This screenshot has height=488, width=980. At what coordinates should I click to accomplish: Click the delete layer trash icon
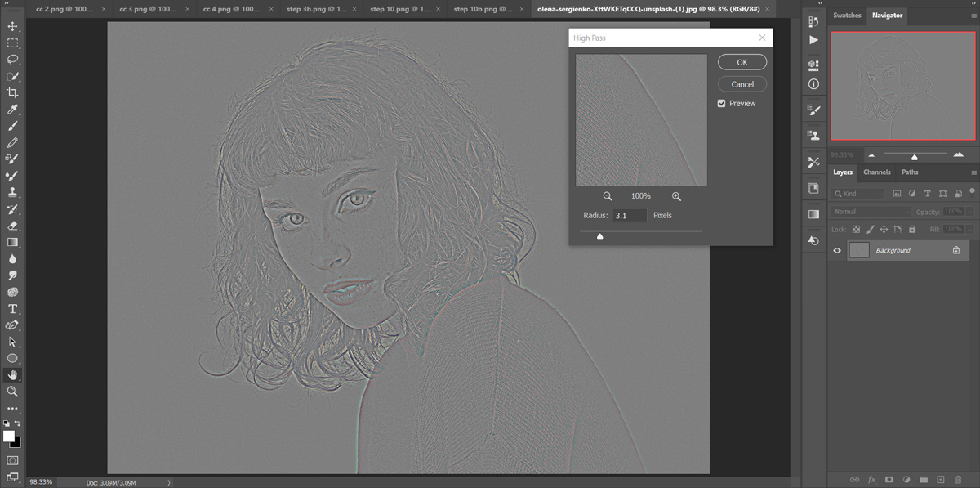959,480
